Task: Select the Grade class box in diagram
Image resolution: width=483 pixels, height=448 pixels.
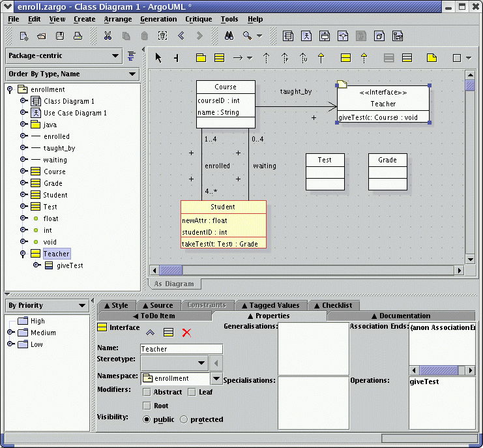Action: click(388, 172)
